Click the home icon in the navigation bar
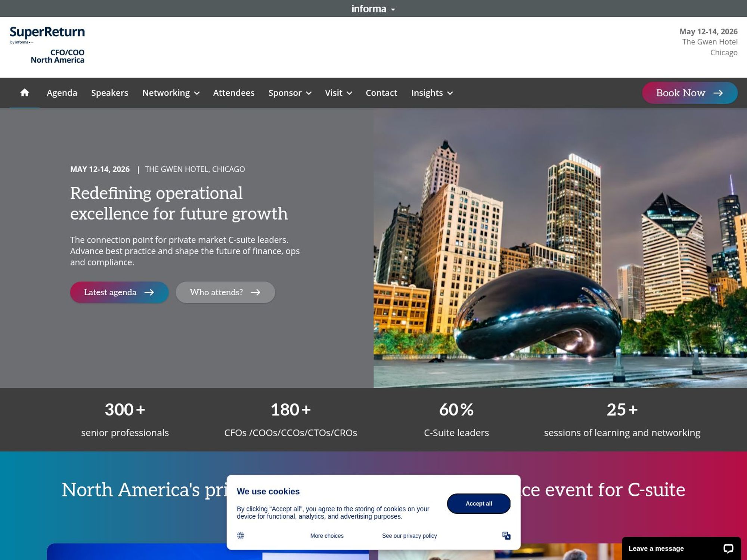Screen dimensions: 747x560 (x=25, y=93)
